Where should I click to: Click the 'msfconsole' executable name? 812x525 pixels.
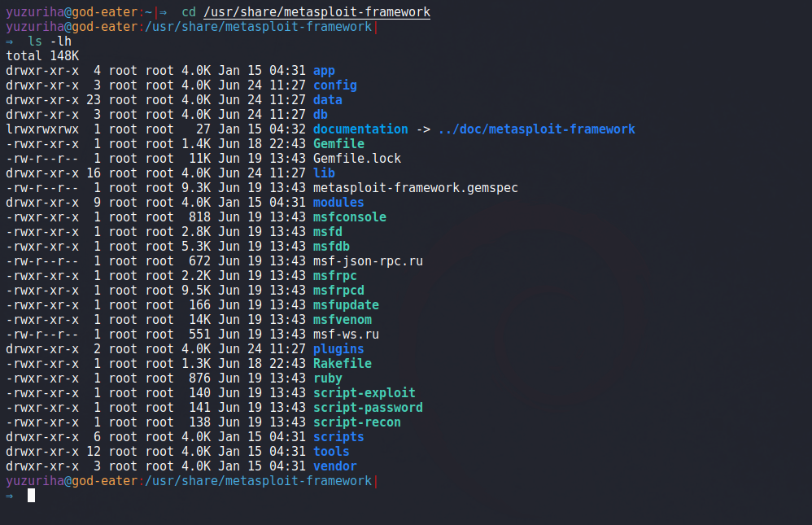350,217
